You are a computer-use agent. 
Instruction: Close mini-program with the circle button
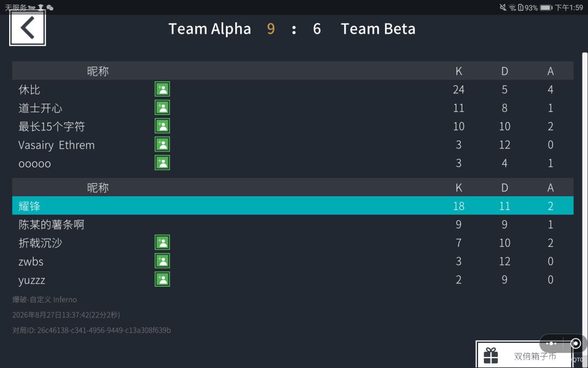[x=575, y=343]
